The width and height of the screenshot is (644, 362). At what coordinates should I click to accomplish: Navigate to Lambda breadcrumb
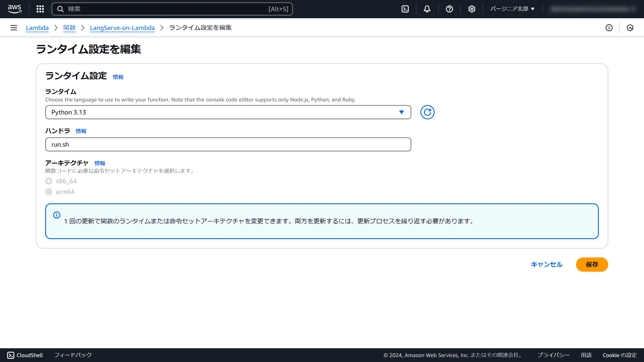[37, 28]
